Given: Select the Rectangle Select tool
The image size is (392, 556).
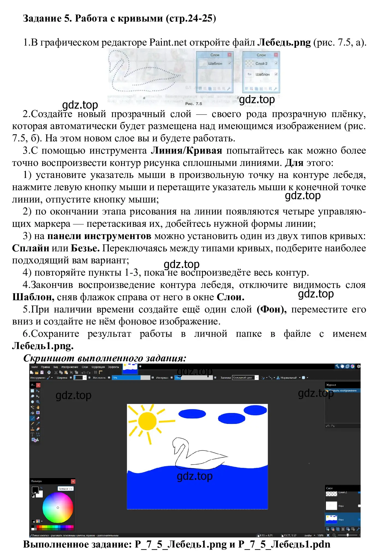Looking at the screenshot, I should pyautogui.click(x=32, y=391).
